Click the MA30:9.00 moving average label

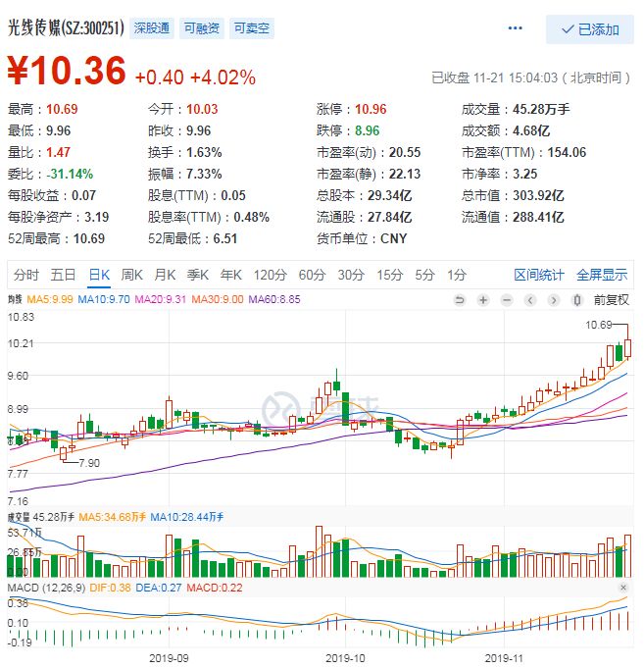[218, 299]
